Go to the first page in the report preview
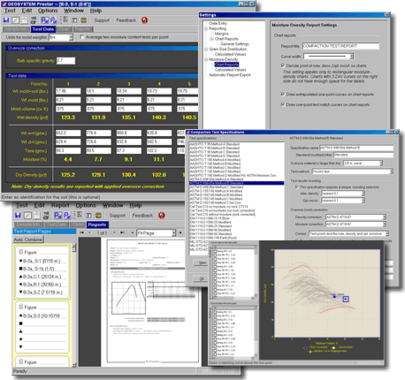 (x=82, y=233)
